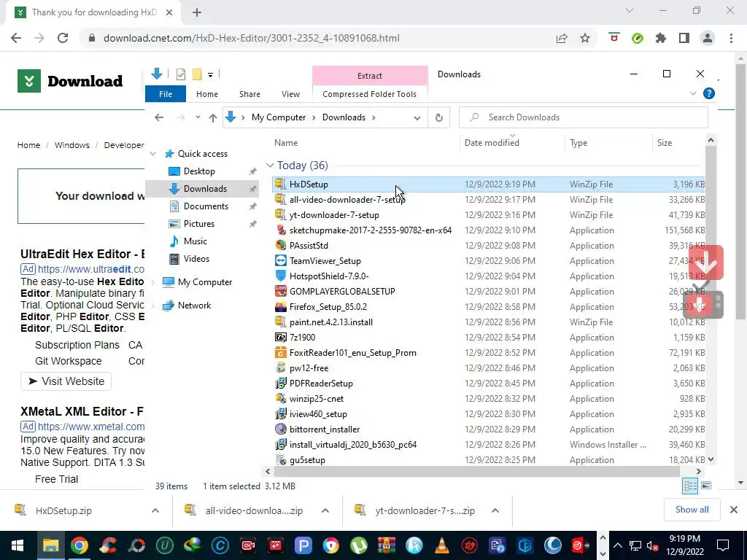Open the Properties quick access toolbar icon

pos(181,74)
